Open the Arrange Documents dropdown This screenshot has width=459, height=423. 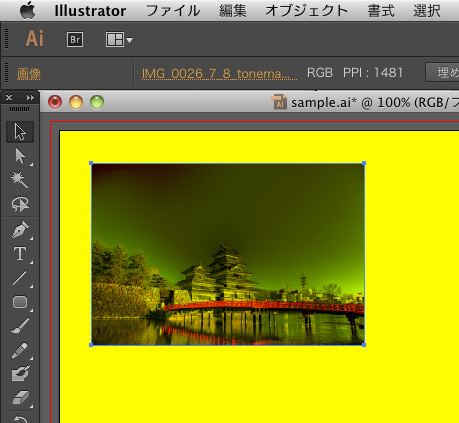click(119, 40)
